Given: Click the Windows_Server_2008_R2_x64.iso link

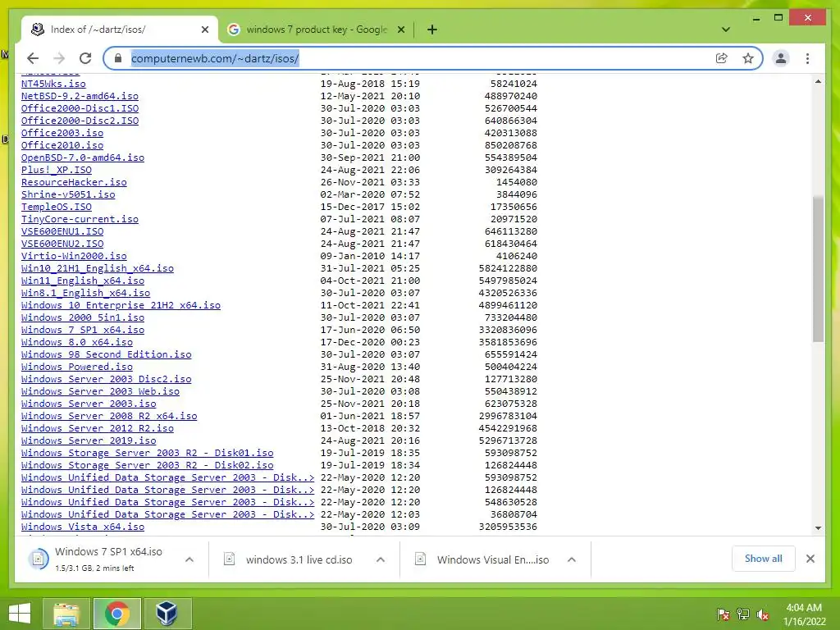Looking at the screenshot, I should coord(109,416).
